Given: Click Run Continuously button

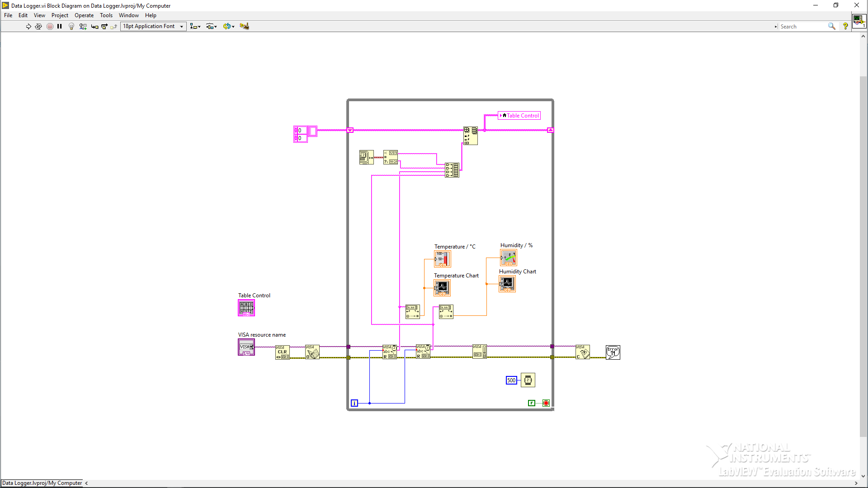Looking at the screenshot, I should click(38, 26).
